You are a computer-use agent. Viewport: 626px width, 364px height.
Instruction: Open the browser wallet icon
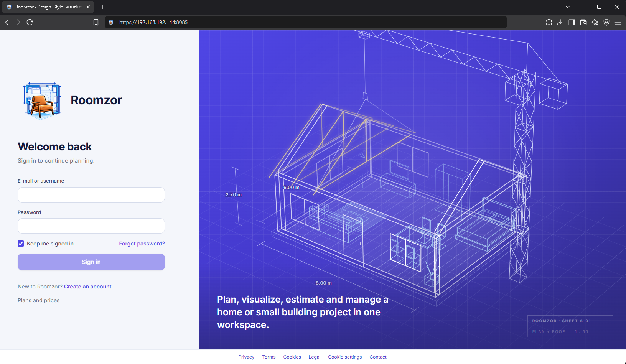583,22
